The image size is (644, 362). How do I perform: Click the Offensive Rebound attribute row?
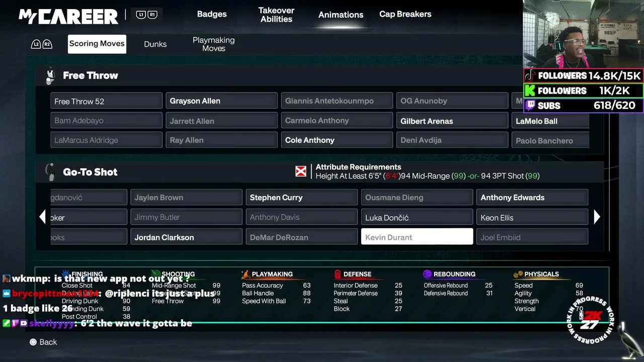pos(458,286)
